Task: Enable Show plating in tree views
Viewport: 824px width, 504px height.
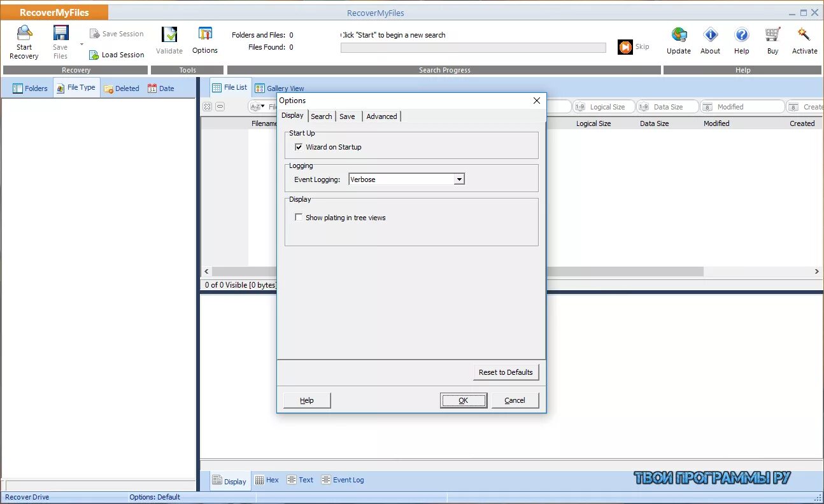Action: point(299,218)
